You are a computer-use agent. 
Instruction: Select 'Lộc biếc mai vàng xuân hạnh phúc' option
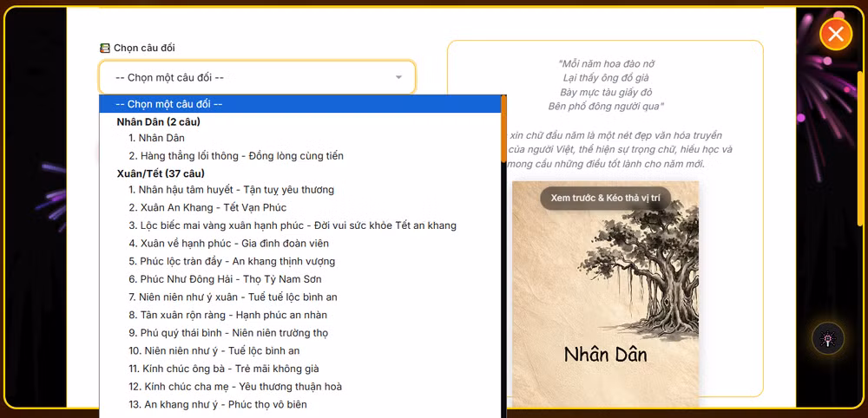292,225
